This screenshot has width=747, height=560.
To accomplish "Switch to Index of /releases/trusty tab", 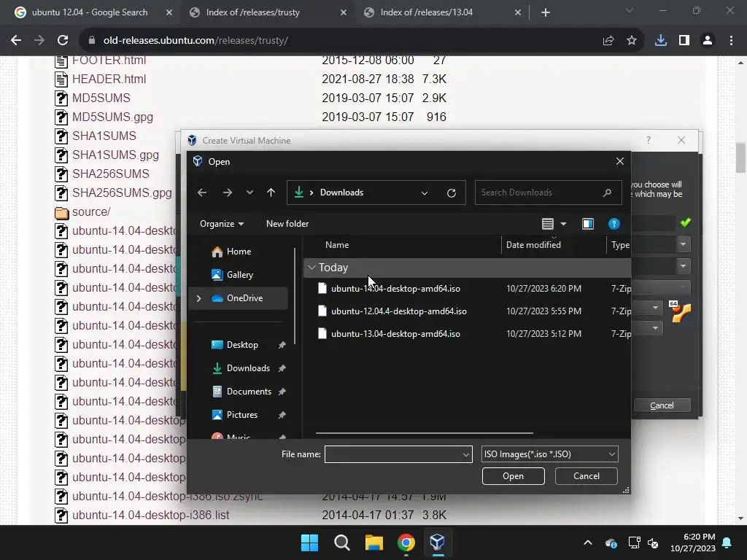I will pyautogui.click(x=253, y=12).
